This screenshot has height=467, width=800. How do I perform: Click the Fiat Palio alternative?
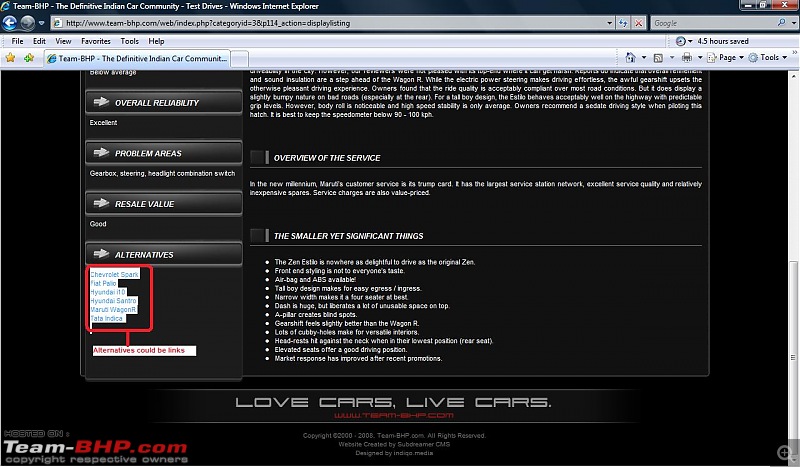point(104,283)
